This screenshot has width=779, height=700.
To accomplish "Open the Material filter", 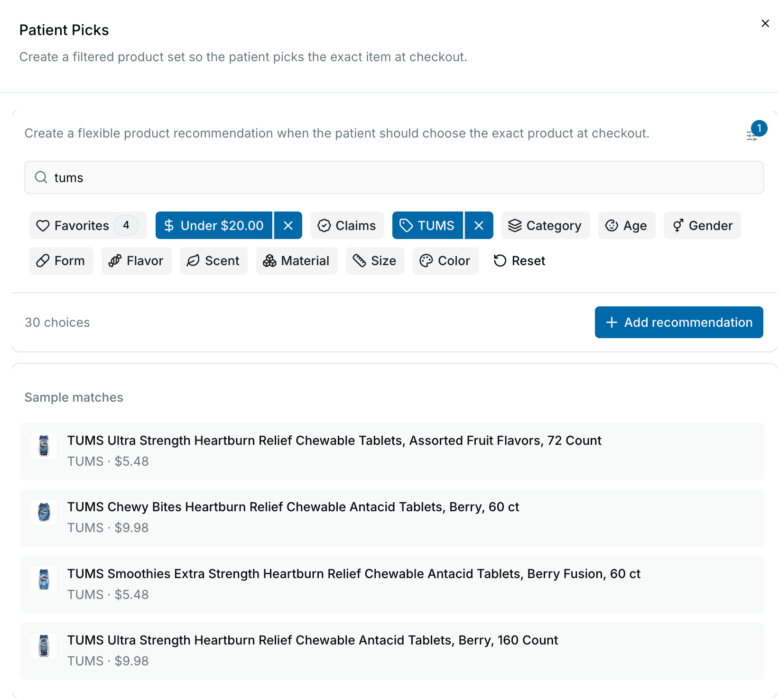I will [297, 261].
